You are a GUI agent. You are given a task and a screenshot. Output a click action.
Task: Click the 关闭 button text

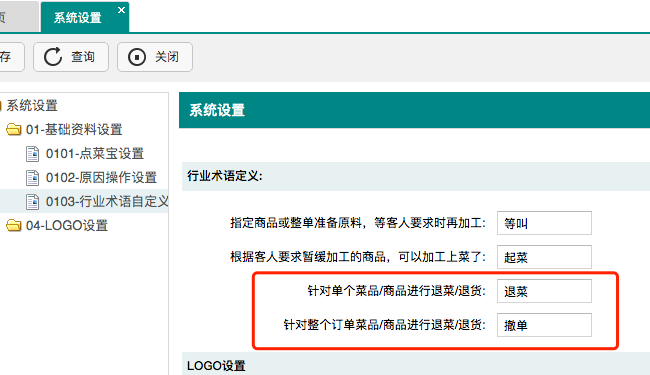click(x=167, y=57)
